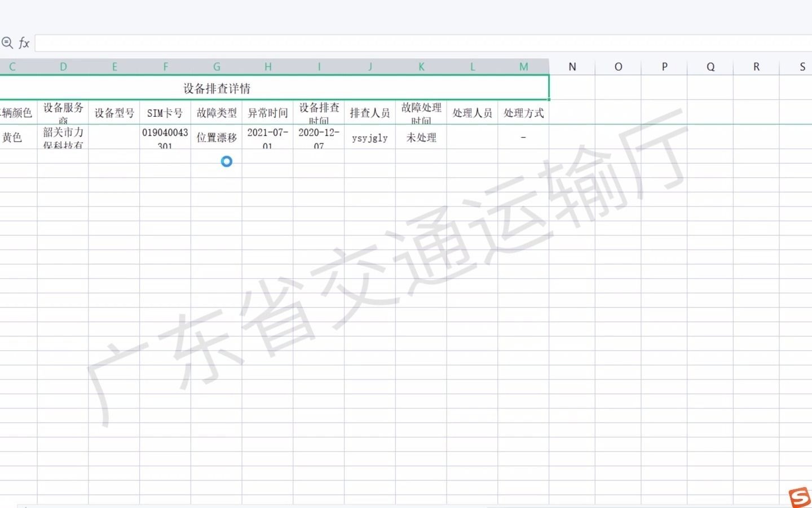Select column S header

(796, 67)
